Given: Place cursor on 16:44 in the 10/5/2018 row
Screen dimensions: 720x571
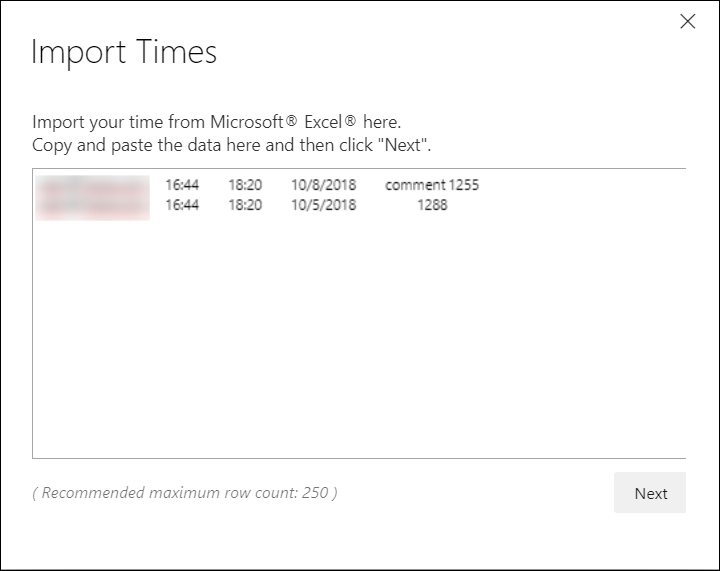Looking at the screenshot, I should click(182, 204).
